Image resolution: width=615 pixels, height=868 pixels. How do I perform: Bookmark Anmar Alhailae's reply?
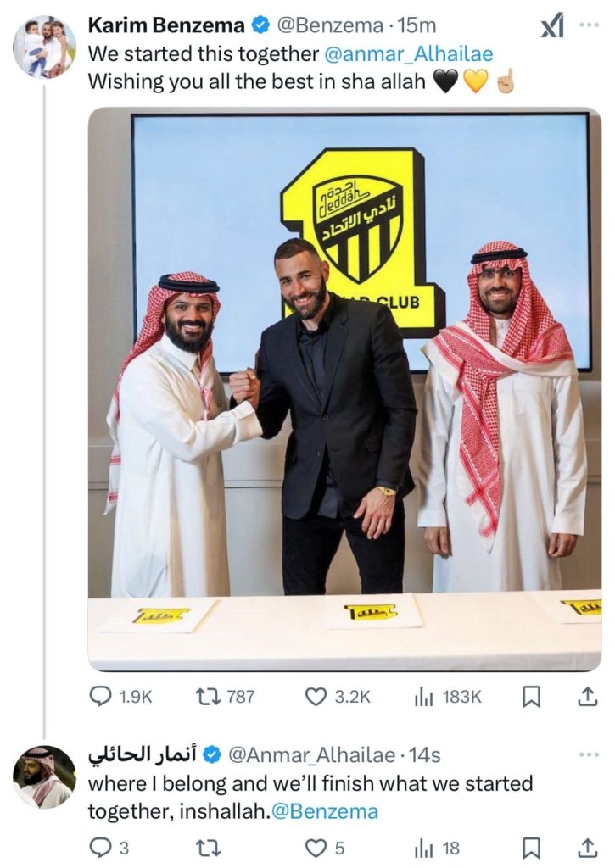pyautogui.click(x=531, y=847)
